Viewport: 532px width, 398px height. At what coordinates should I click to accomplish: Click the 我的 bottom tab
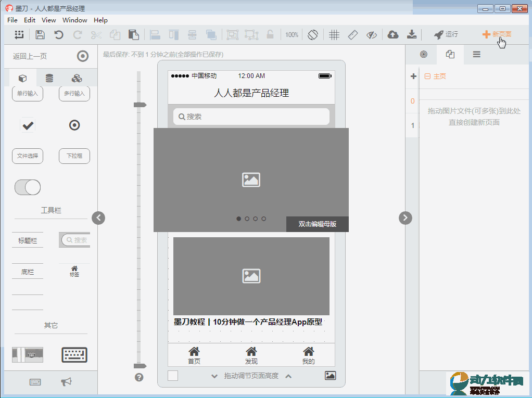[308, 356]
